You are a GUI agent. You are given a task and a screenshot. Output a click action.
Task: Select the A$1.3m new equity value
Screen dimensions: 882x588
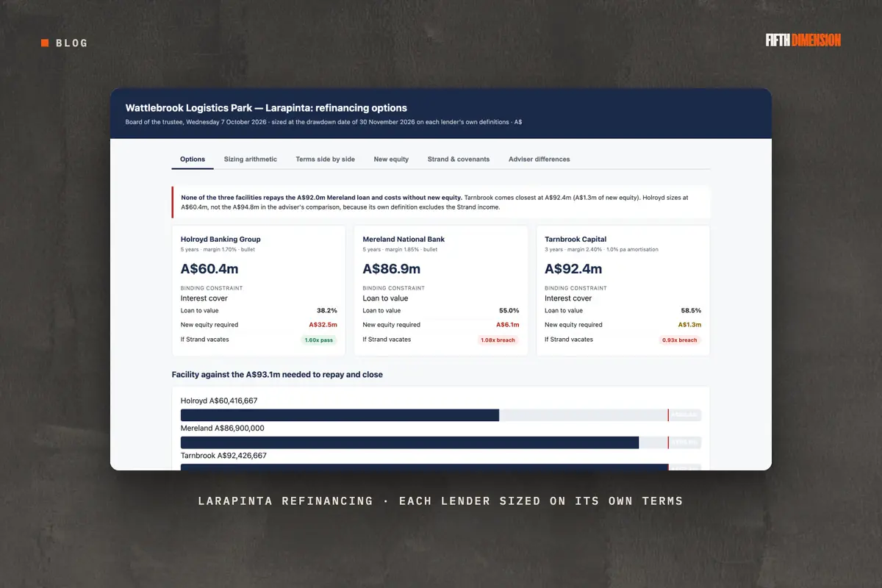pos(689,325)
